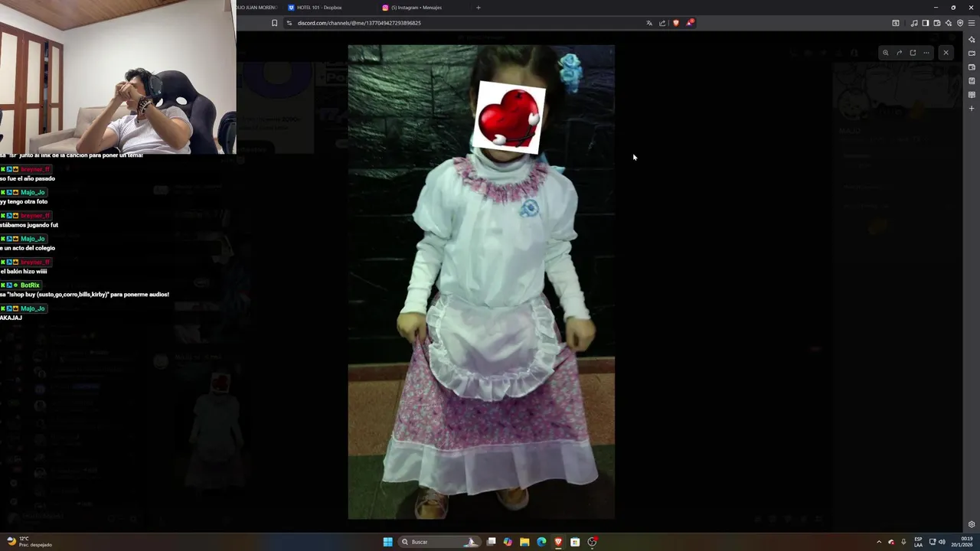The width and height of the screenshot is (980, 551).
Task: Open the Windows Start menu
Action: tap(387, 542)
